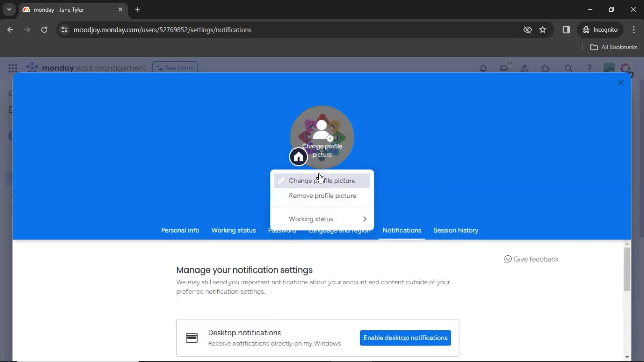Open the products switcher grid icon
The height and width of the screenshot is (362, 644).
click(13, 68)
